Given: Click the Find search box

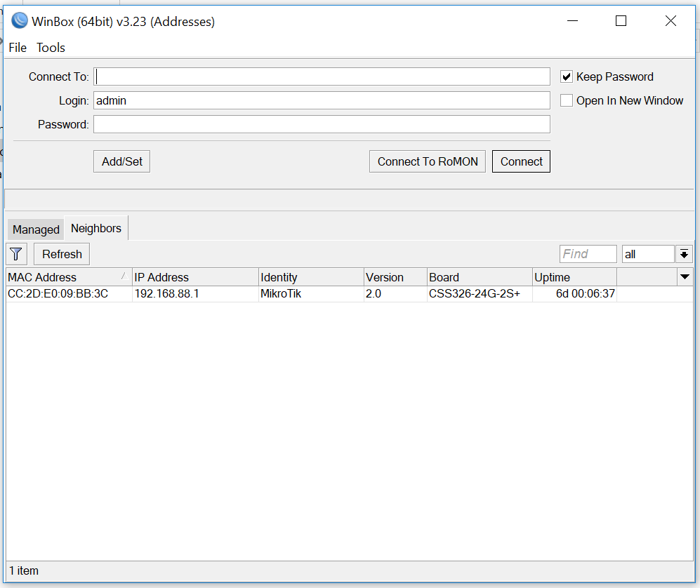Looking at the screenshot, I should coord(588,254).
